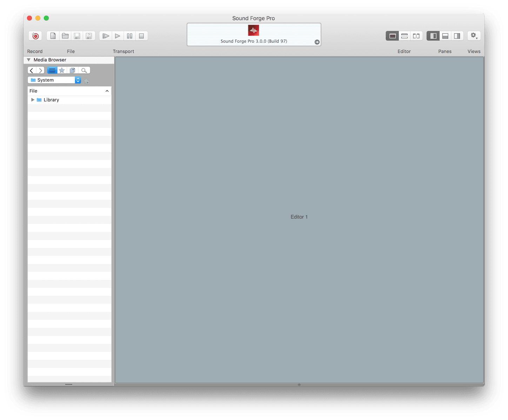Screen dimensions: 508x420
Task: Toggle the left pane visibility
Action: [433, 36]
